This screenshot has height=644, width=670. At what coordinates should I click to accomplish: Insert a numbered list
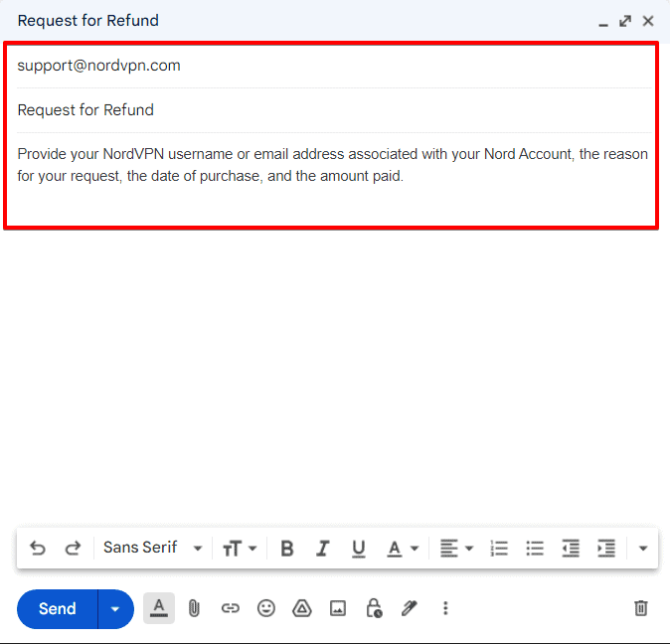[499, 549]
